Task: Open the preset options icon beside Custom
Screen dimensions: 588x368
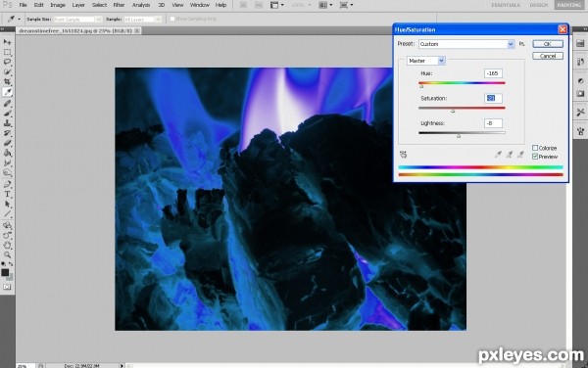Action: (521, 44)
